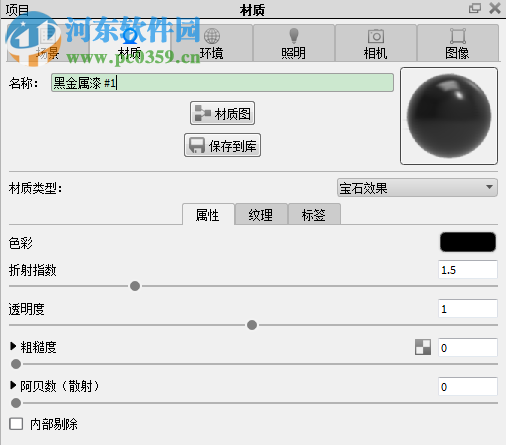Click the 阿贝数 value field

tap(468, 387)
